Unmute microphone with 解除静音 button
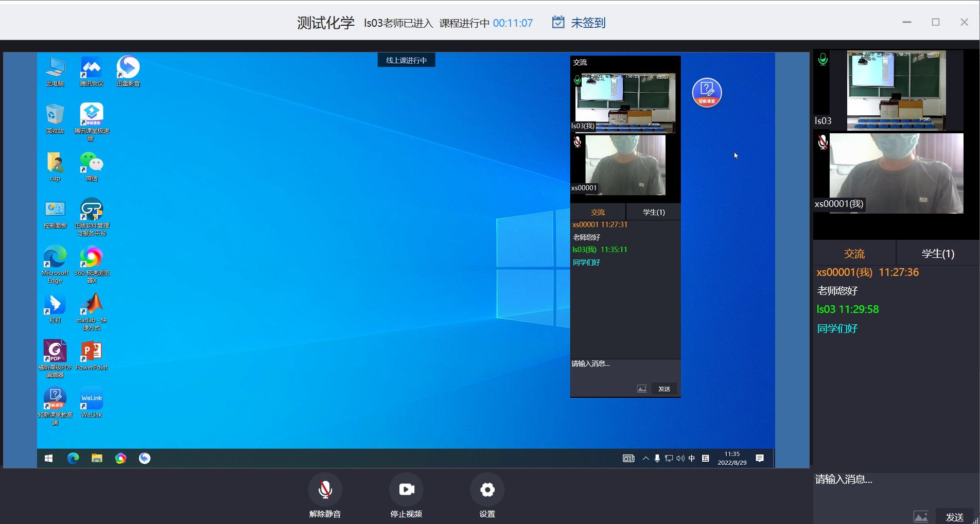Viewport: 980px width, 524px height. 325,490
